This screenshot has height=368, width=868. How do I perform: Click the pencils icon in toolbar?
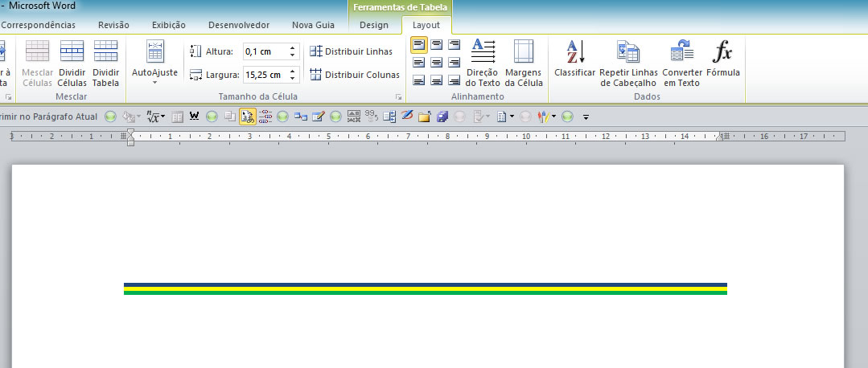543,117
